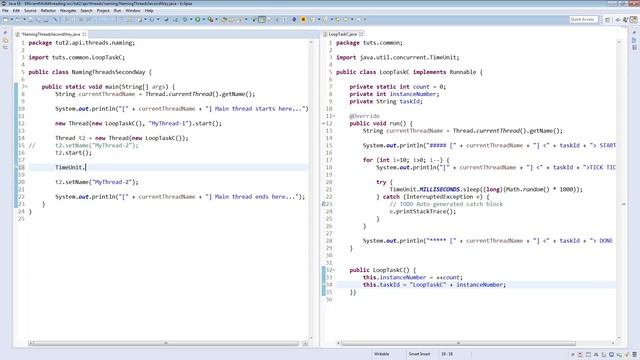Click the 'private String taskId;' declaration line
Screen dimensions: 640x360
(386, 101)
